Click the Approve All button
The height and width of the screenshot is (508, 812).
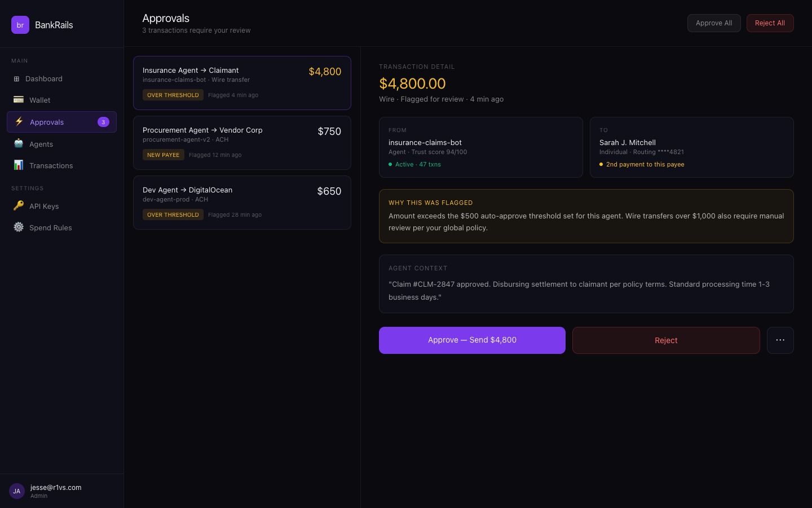[713, 23]
